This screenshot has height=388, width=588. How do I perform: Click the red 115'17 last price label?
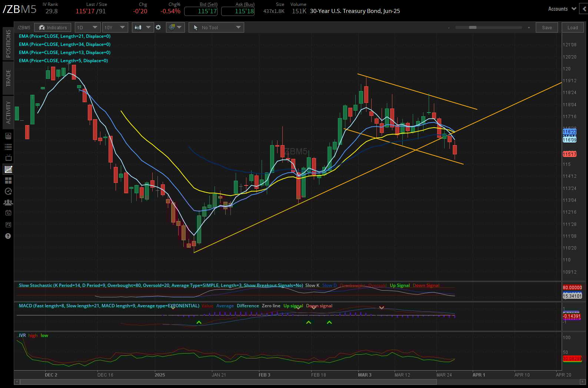point(569,154)
